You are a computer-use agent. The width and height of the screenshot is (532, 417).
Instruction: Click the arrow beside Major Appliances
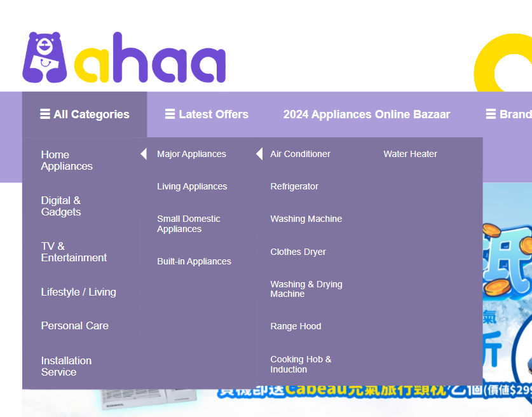(144, 154)
